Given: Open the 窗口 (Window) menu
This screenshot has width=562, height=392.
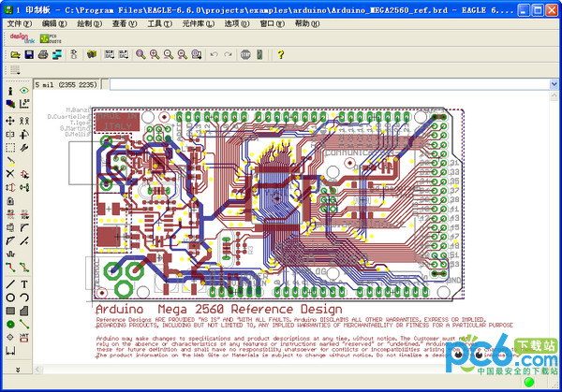Looking at the screenshot, I should click(272, 24).
